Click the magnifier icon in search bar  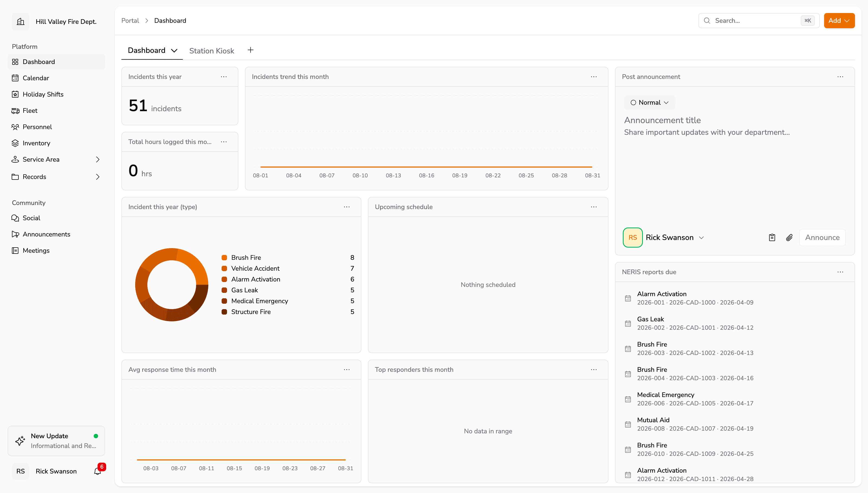tap(707, 21)
